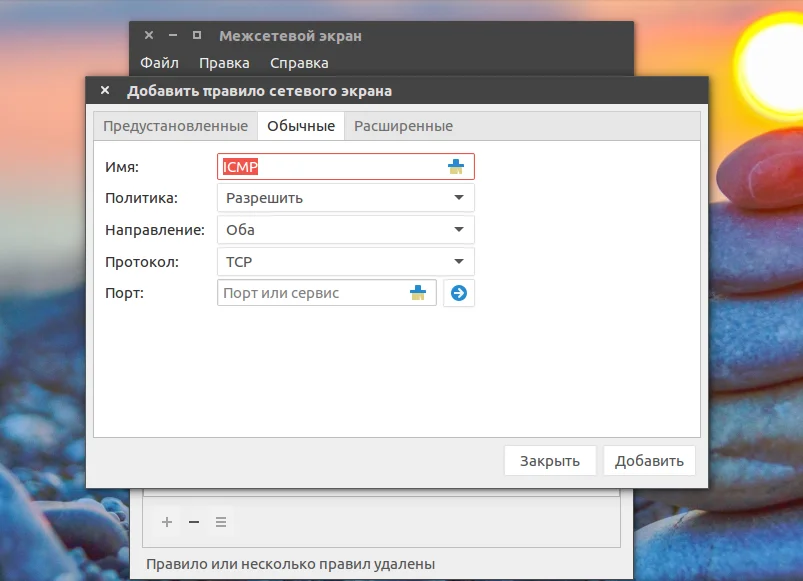803x581 pixels.
Task: Click the Закрыть button
Action: point(550,461)
